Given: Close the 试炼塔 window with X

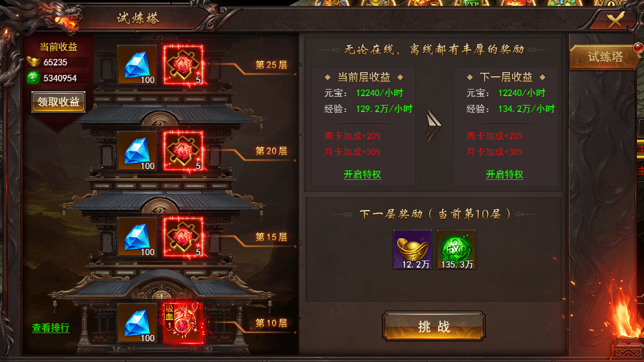Looking at the screenshot, I should pyautogui.click(x=615, y=19).
